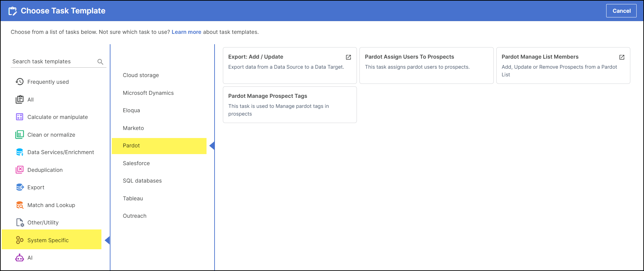
Task: Open Clean or normalize category
Action: coord(51,135)
